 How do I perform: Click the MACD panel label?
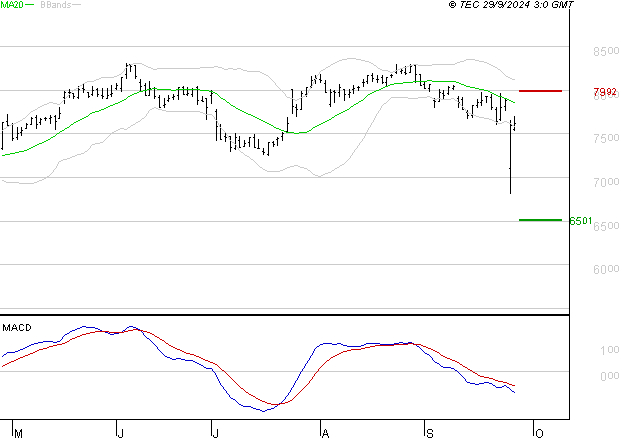pos(17,328)
